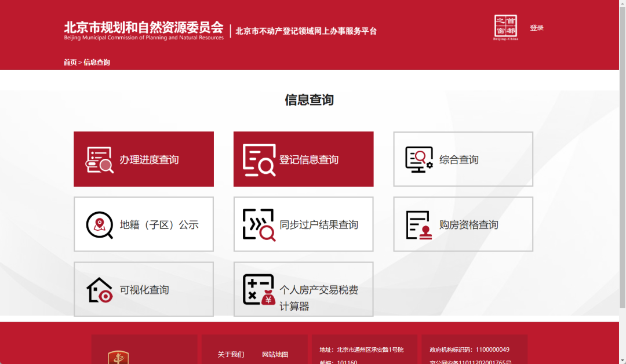The image size is (626, 364).
Task: Click the 购房资格查询 document stamp icon
Action: [419, 225]
